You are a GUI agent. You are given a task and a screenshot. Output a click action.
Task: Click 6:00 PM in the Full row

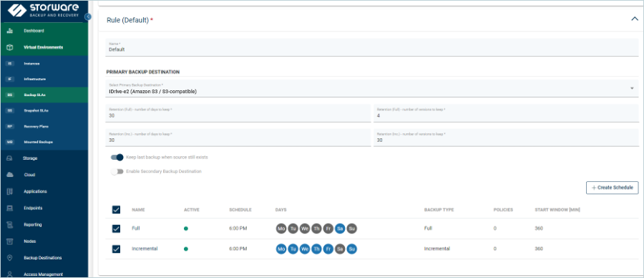coord(238,229)
